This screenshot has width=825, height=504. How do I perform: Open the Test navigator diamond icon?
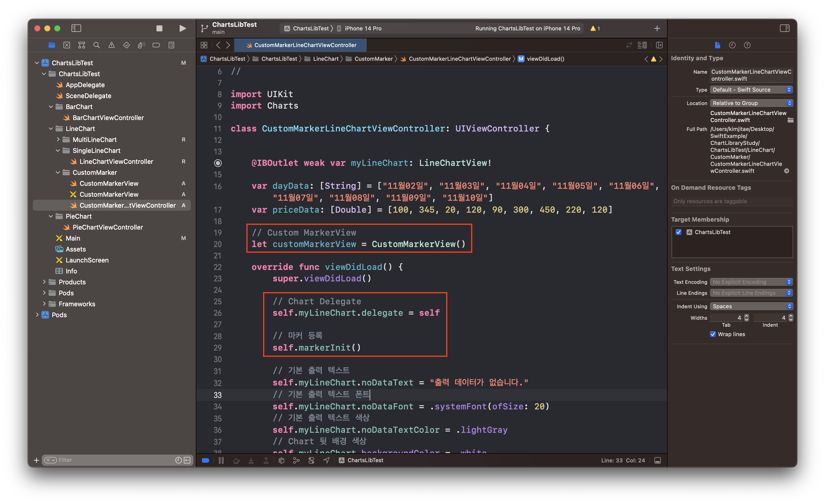127,45
